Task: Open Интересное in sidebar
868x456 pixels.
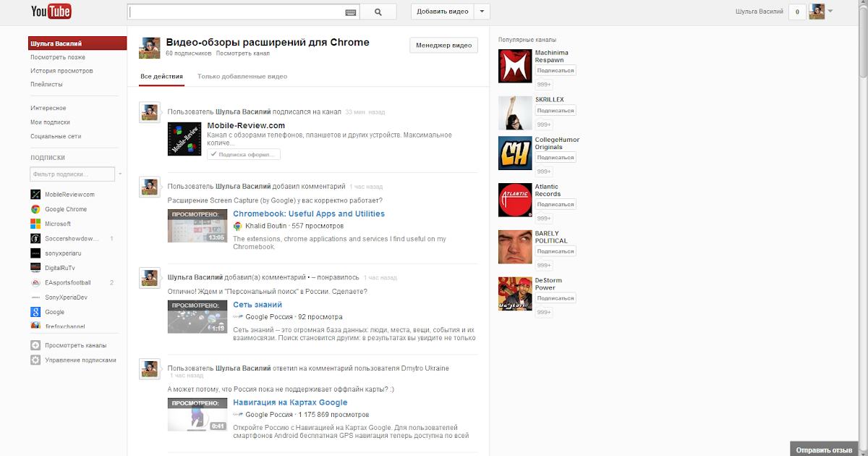Action: [x=48, y=108]
